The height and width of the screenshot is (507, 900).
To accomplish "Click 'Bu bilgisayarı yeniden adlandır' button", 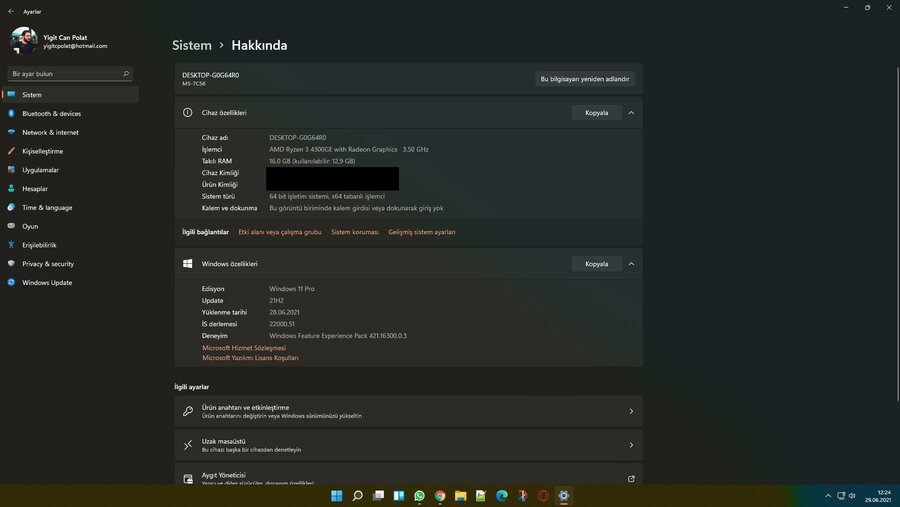I will 584,79.
